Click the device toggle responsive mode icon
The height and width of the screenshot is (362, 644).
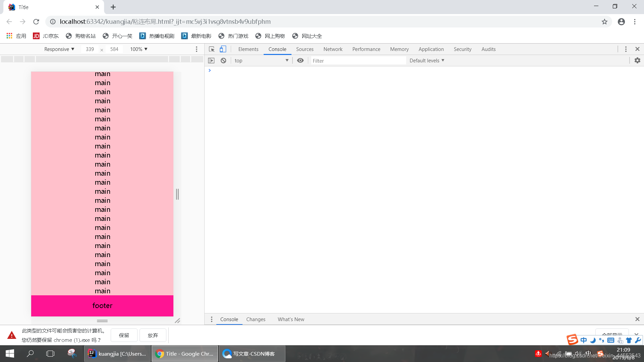click(223, 49)
